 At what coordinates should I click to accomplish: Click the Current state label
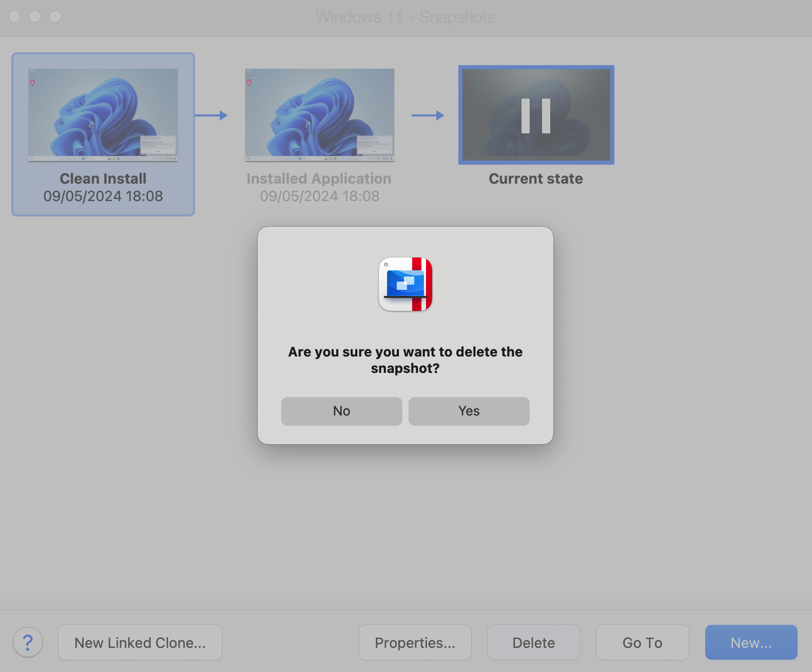point(535,179)
